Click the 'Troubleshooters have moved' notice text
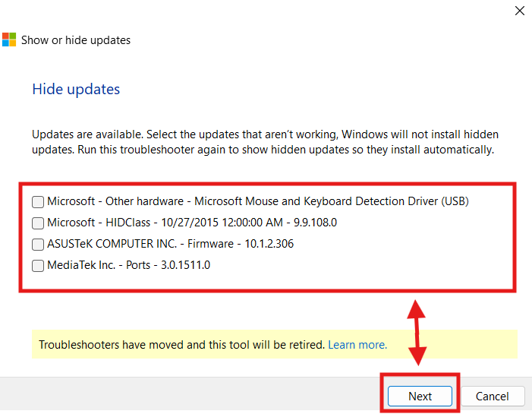532x414 pixels. tap(182, 345)
